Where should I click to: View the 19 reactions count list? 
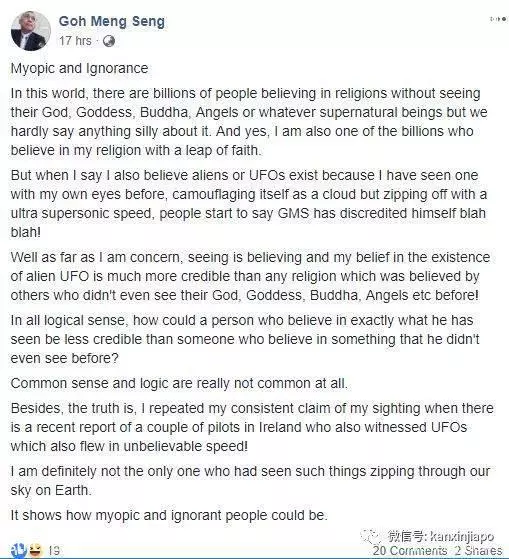coord(54,551)
